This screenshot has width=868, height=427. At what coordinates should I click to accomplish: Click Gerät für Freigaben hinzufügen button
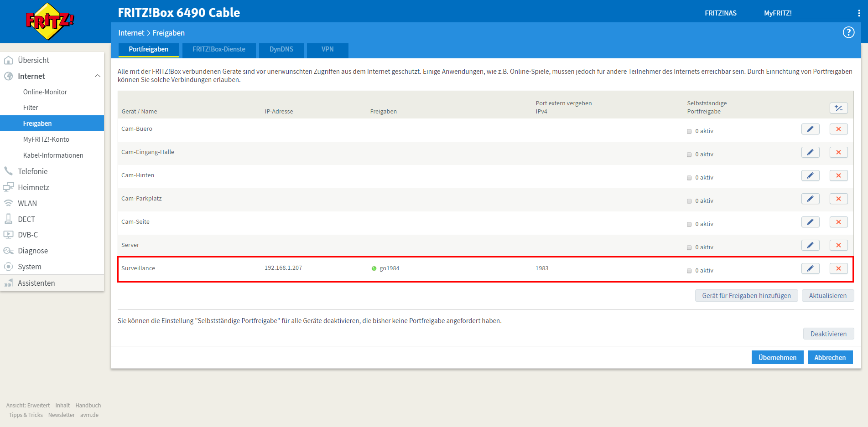coord(746,296)
